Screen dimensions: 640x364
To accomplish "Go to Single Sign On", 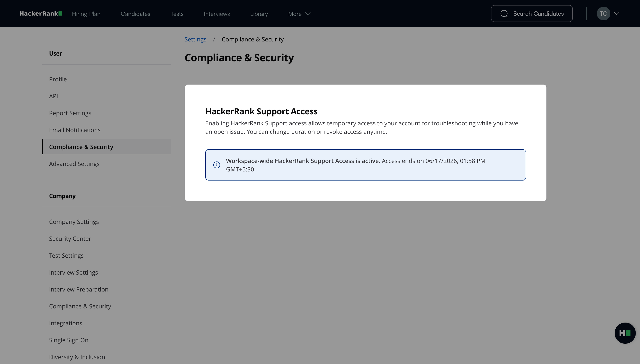I will tap(69, 340).
